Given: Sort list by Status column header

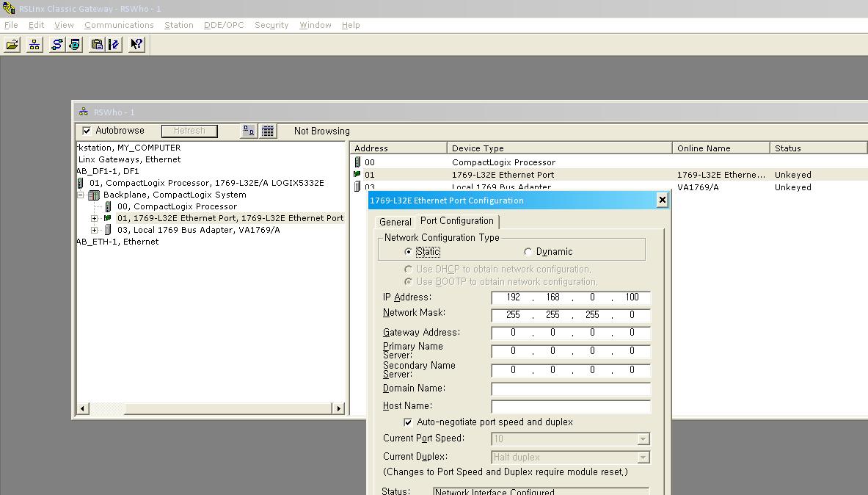Looking at the screenshot, I should point(819,148).
